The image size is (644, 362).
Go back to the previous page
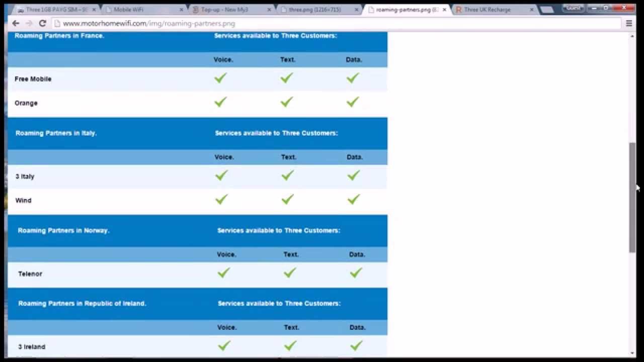16,23
